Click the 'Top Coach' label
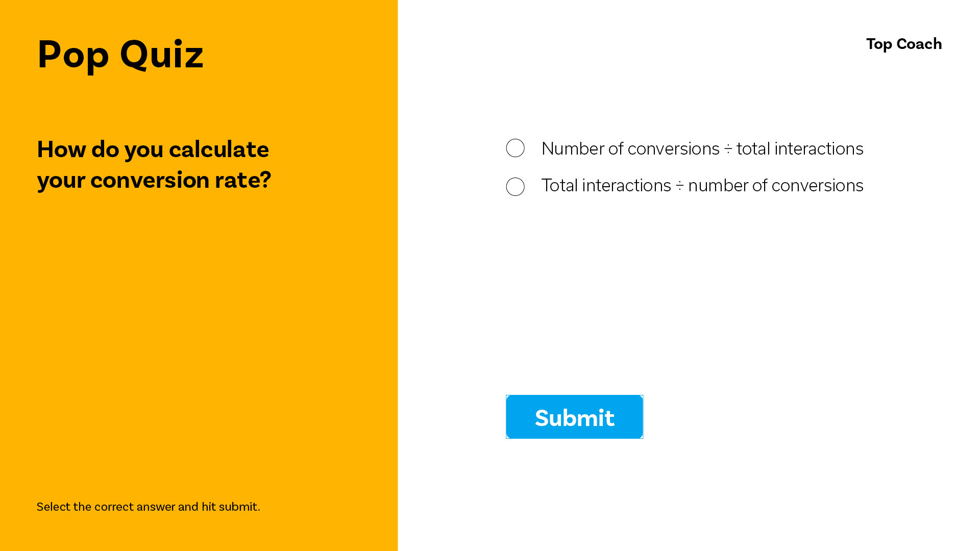 [903, 44]
